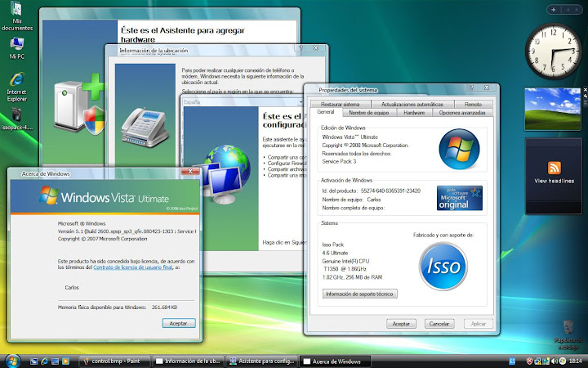Click the sidebar add gadget plus button
The height and width of the screenshot is (368, 588).
[554, 10]
